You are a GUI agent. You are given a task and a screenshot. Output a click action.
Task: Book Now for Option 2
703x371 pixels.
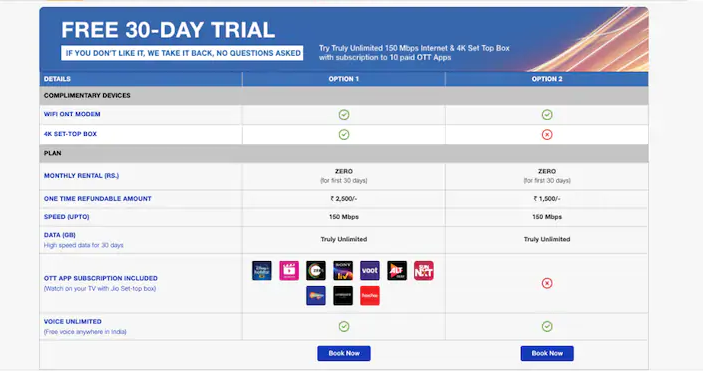tap(547, 353)
